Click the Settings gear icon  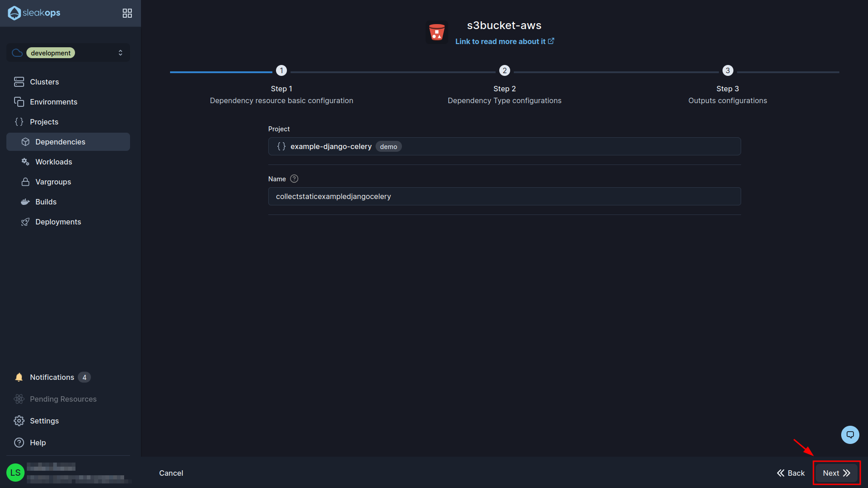click(x=19, y=421)
